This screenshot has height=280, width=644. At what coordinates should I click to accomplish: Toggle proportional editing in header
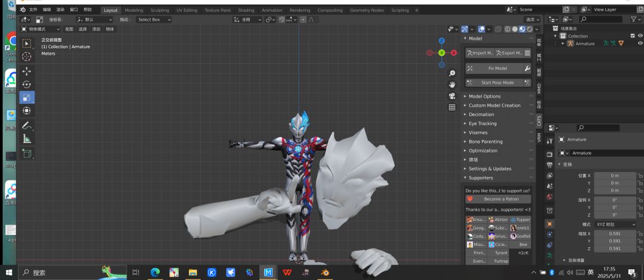tap(303, 19)
